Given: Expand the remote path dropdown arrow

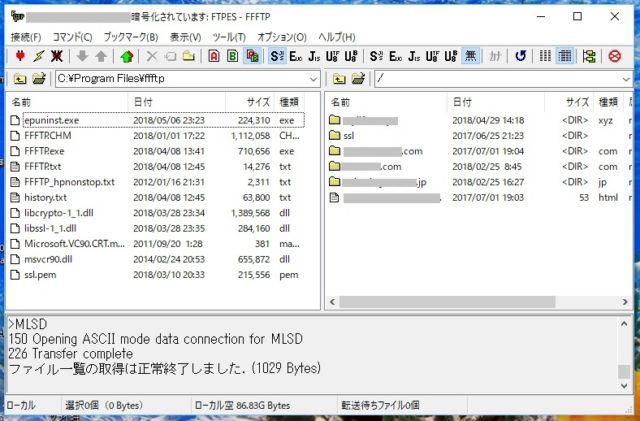Looking at the screenshot, I should (629, 78).
